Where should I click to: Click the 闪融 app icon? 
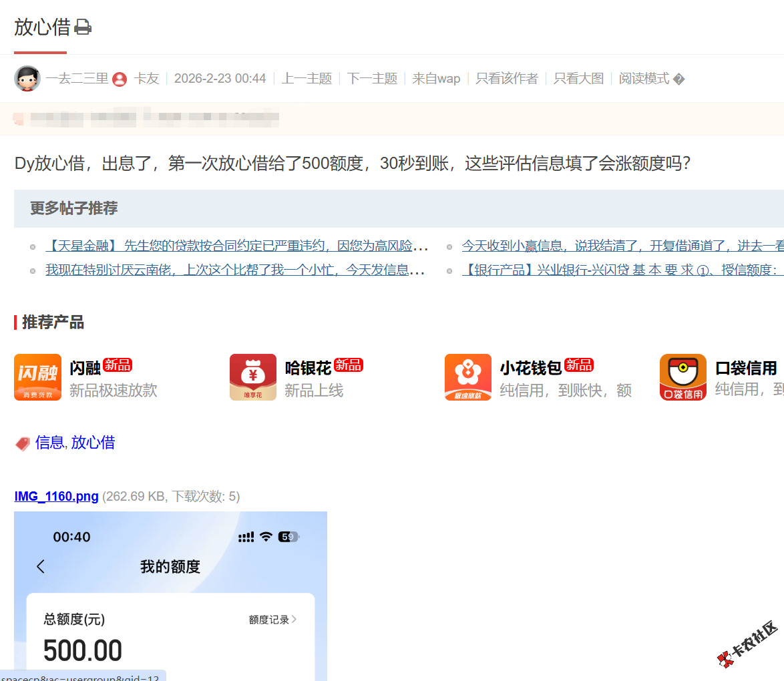[x=37, y=377]
